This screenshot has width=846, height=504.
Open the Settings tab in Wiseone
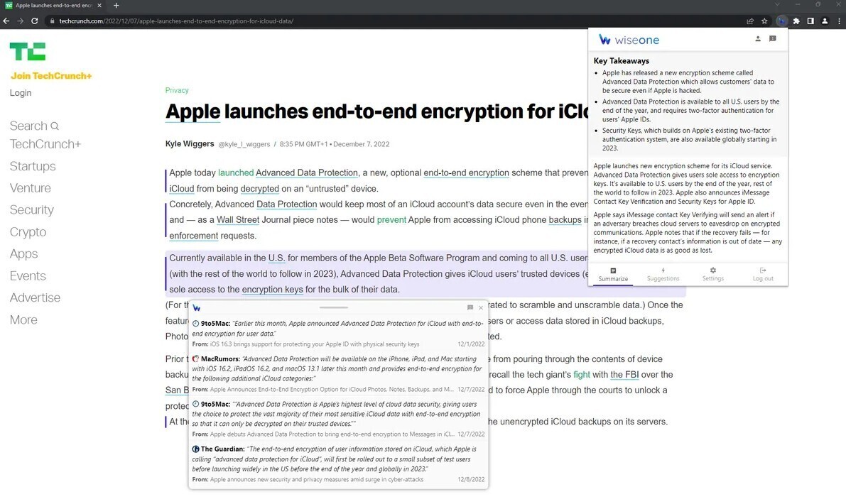(x=712, y=274)
